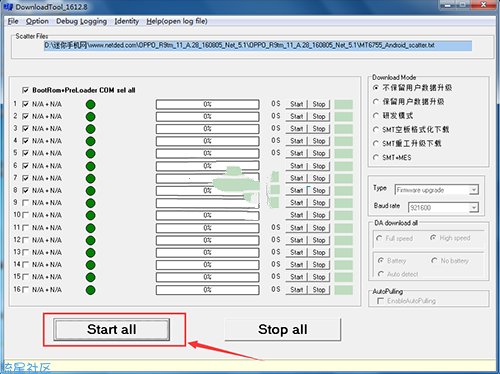
Task: Choose Full speed DA download option
Action: 379,238
